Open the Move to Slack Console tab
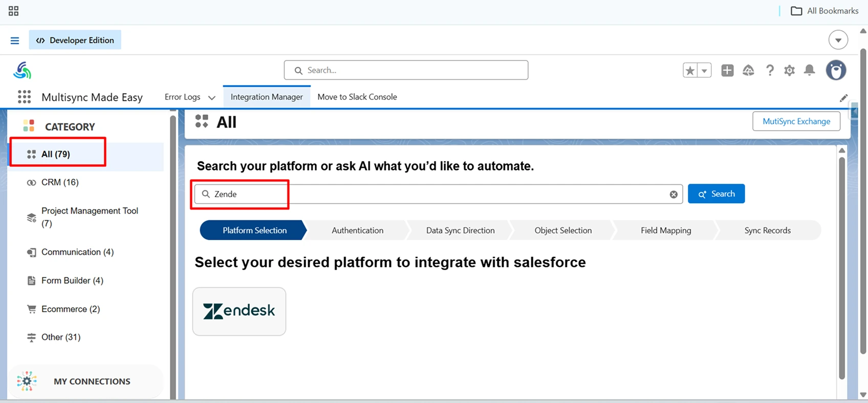Image resolution: width=868 pixels, height=403 pixels. tap(357, 97)
